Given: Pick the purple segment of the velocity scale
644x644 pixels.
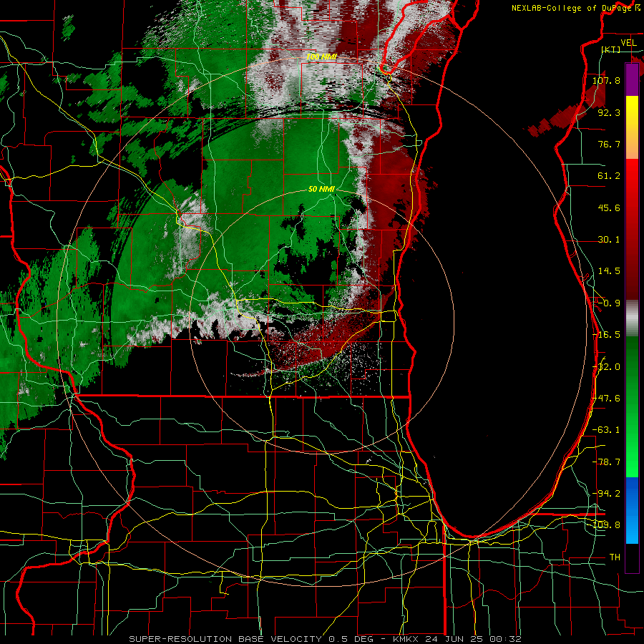Looking at the screenshot, I should 632,79.
